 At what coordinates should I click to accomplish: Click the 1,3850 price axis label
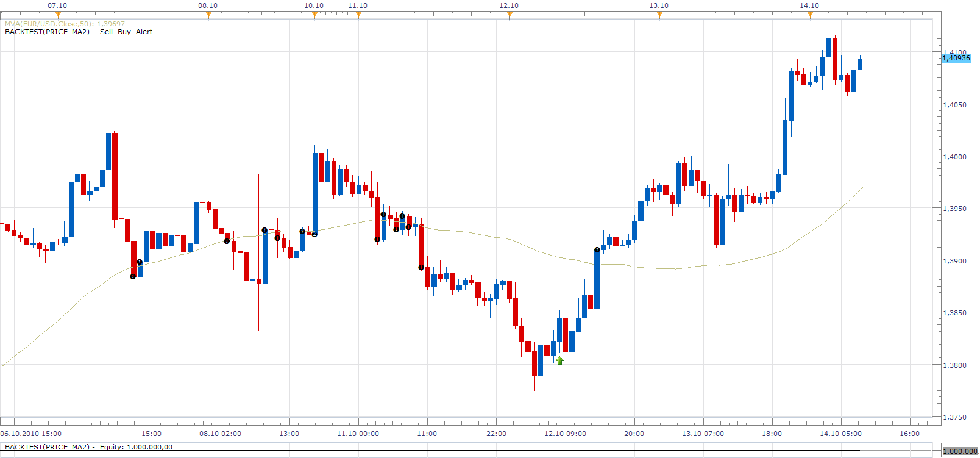coord(954,313)
